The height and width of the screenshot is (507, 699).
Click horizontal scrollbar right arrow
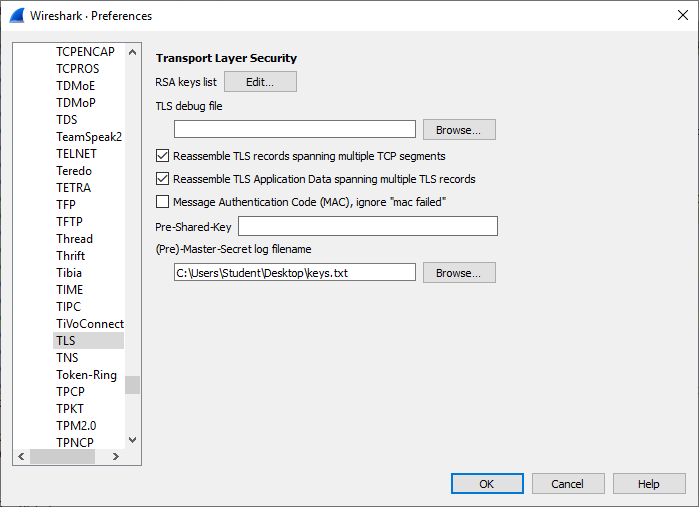[x=116, y=456]
